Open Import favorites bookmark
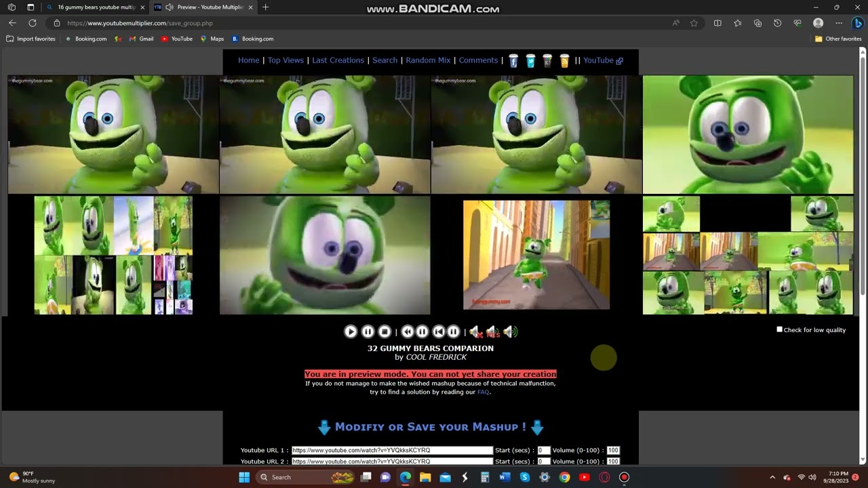This screenshot has width=868, height=488. 31,39
